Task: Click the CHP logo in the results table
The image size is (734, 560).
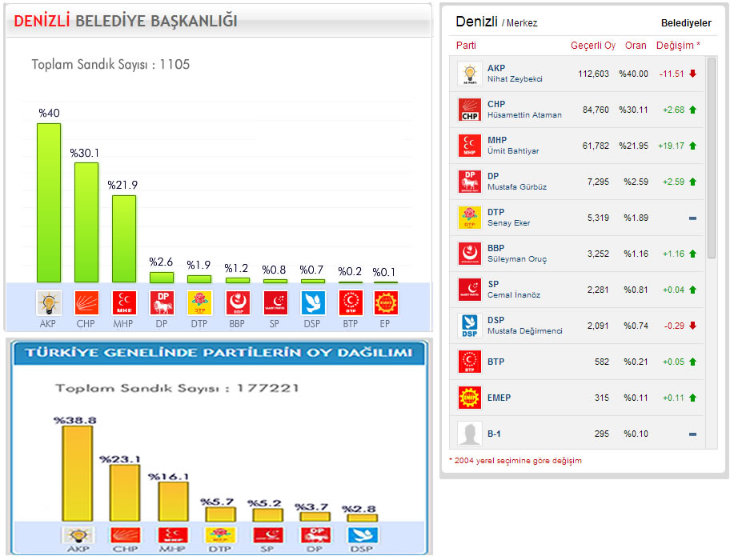Action: click(470, 110)
